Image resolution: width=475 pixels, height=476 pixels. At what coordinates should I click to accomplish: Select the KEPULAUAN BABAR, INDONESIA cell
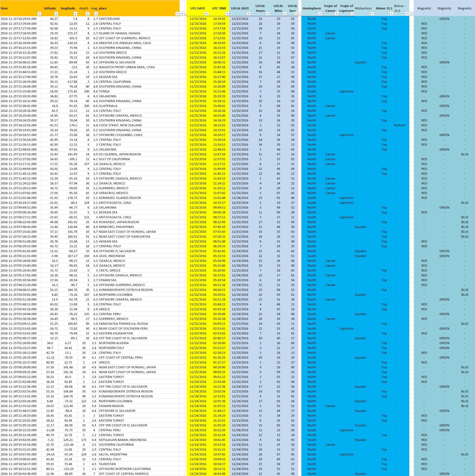pyautogui.click(x=139, y=440)
